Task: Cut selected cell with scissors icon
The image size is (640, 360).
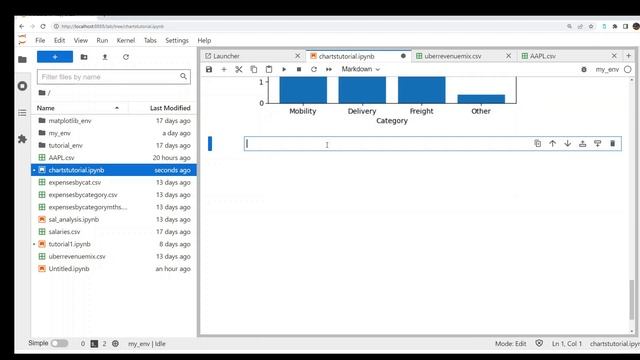Action: click(239, 69)
